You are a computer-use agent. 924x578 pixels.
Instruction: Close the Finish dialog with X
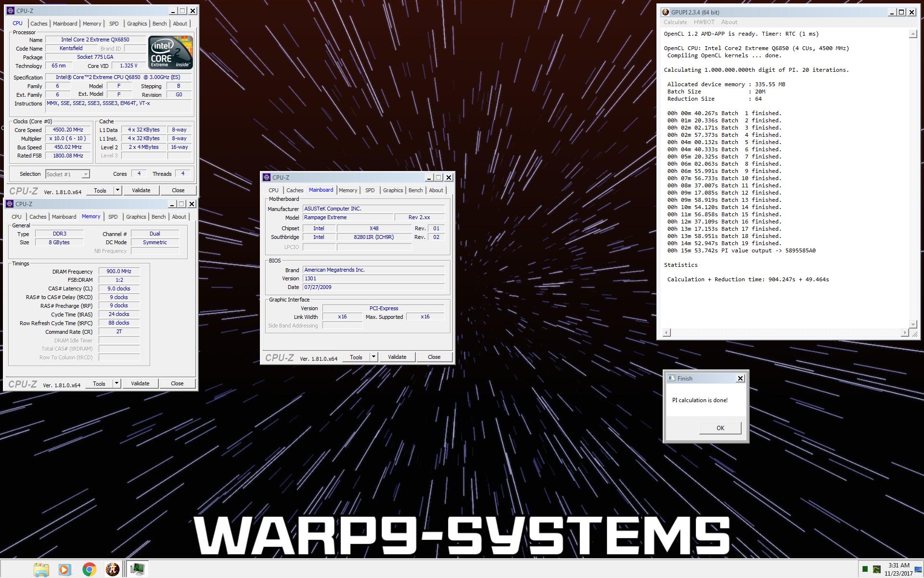click(740, 379)
